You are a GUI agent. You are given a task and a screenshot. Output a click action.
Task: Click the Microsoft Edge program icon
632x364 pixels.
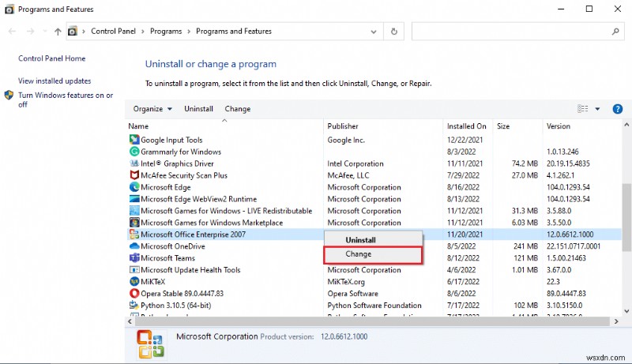134,187
